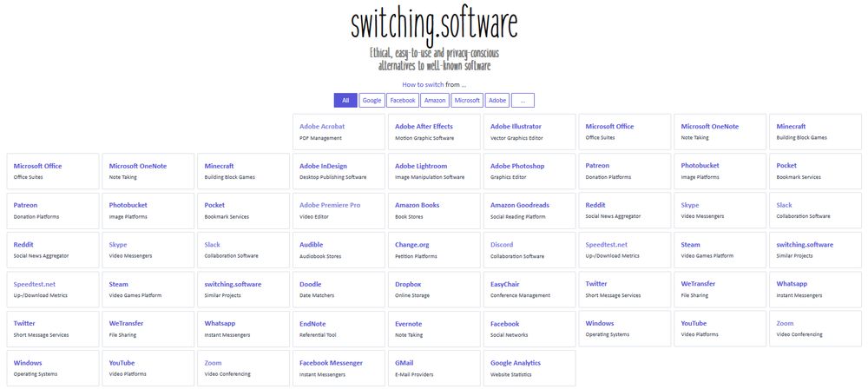The height and width of the screenshot is (389, 868).
Task: Open the Facebook Messenger card
Action: click(x=339, y=368)
